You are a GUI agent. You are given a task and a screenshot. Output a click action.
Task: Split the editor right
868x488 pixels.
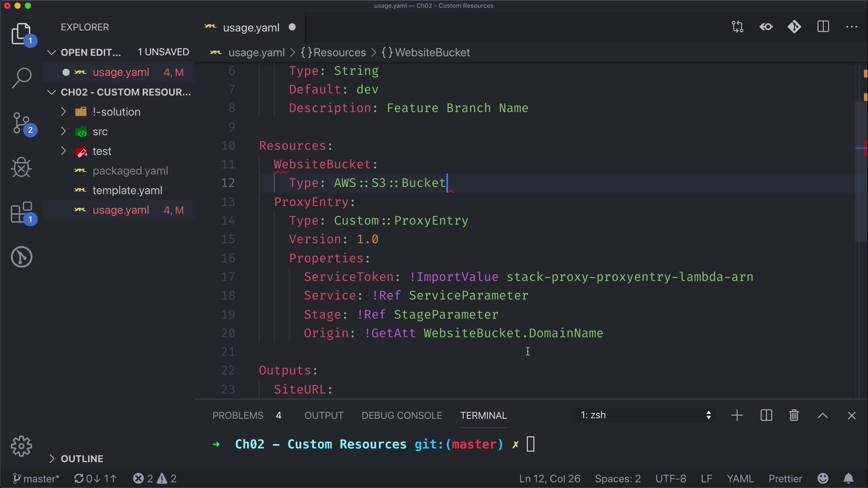[x=823, y=27]
